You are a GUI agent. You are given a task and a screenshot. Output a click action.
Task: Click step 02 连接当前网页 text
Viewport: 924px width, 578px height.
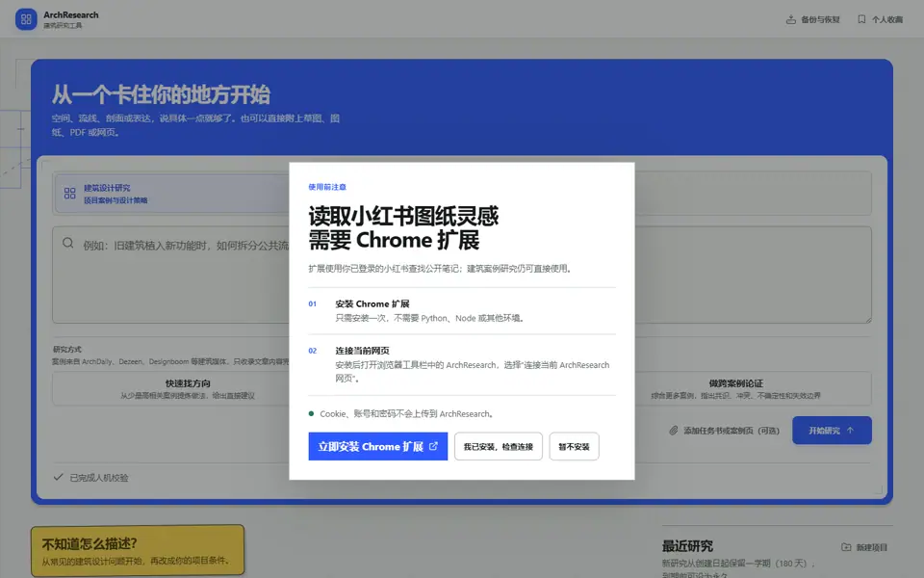coord(363,351)
